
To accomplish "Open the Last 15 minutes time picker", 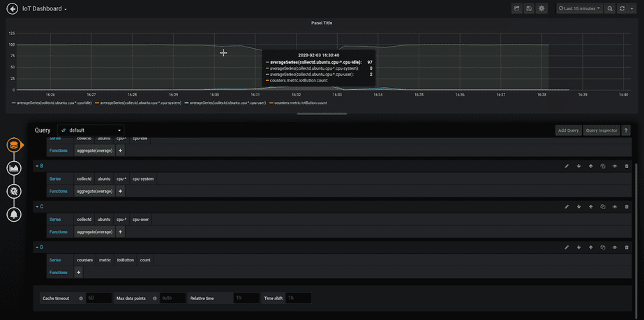I will pos(579,8).
